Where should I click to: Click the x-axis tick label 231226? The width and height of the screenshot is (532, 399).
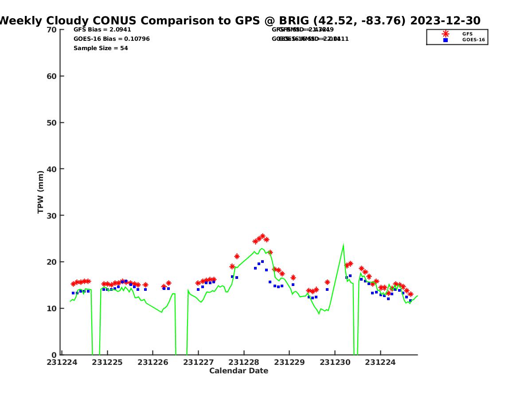point(153,362)
